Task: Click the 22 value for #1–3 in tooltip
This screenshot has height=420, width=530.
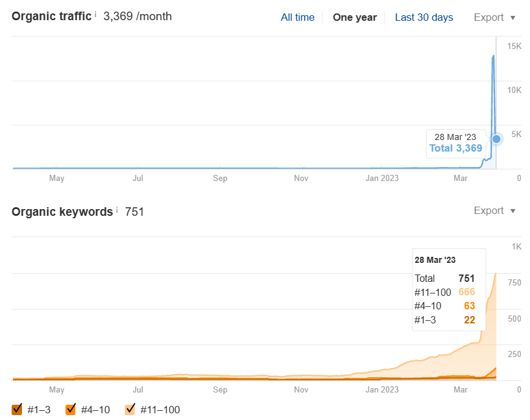Action: (x=469, y=320)
